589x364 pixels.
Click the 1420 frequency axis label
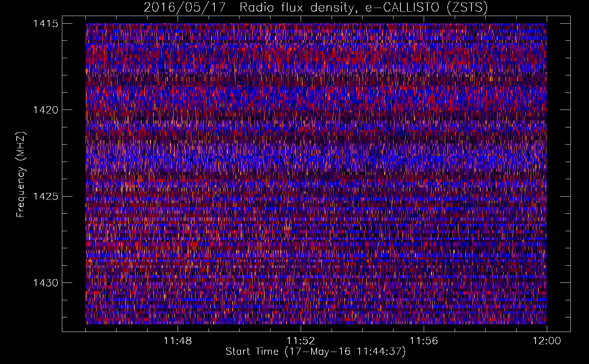pyautogui.click(x=46, y=110)
